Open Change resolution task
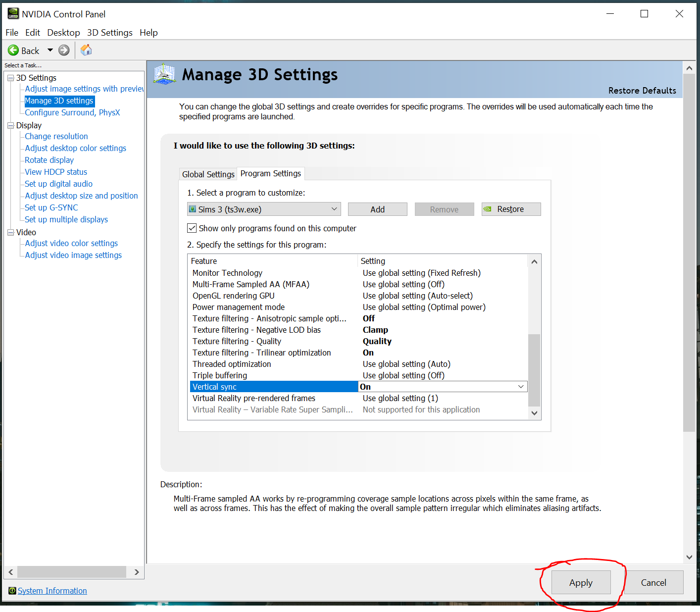Image resolution: width=700 pixels, height=612 pixels. [56, 136]
